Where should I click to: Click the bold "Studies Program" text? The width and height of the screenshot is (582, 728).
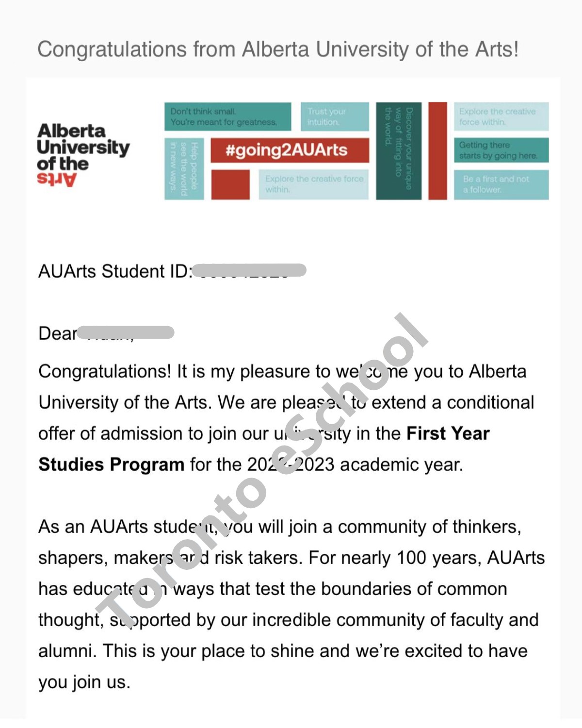point(111,464)
